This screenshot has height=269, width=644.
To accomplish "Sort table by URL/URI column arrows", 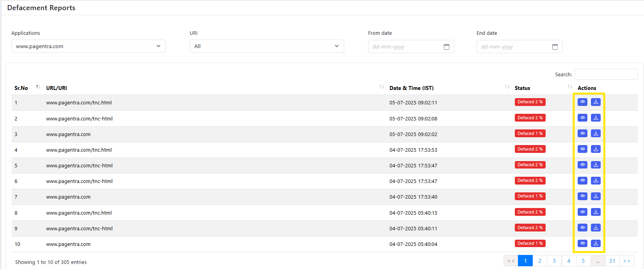I will pyautogui.click(x=382, y=87).
